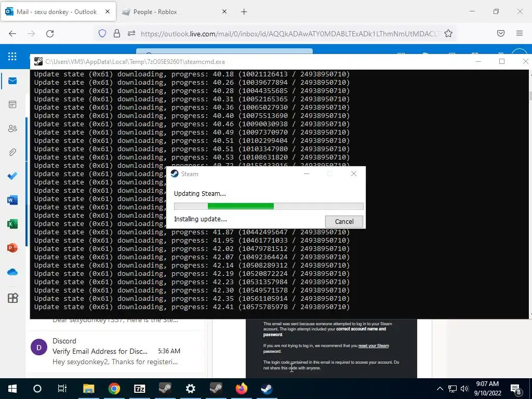The image size is (532, 399).
Task: Open the Outlook app launcher grid
Action: point(12,56)
